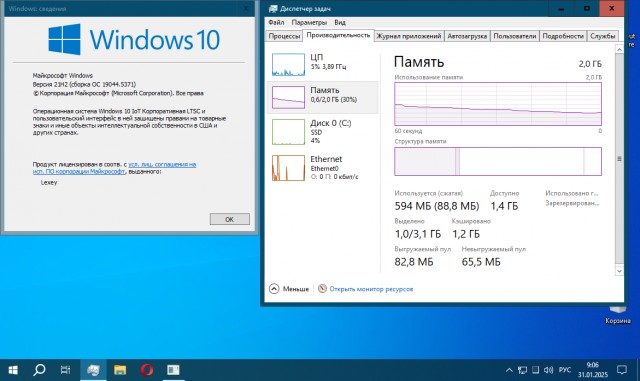The width and height of the screenshot is (640, 381).
Task: Switch to the Службы tab
Action: (602, 36)
